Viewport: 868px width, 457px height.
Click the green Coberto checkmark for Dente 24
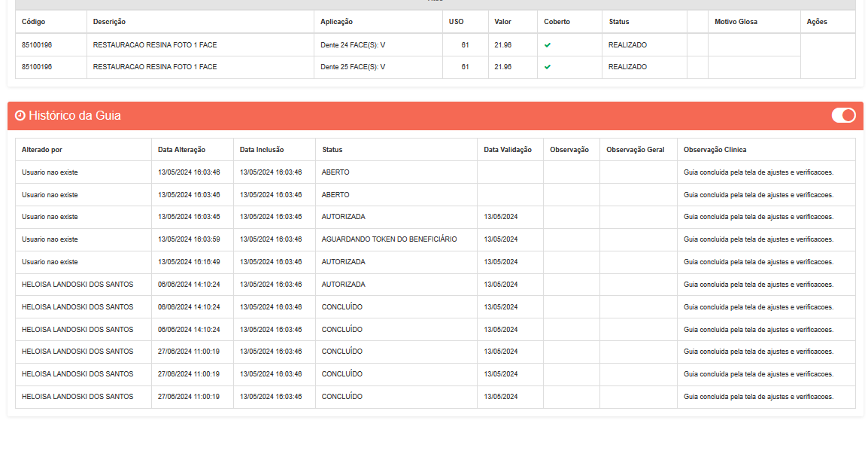548,45
